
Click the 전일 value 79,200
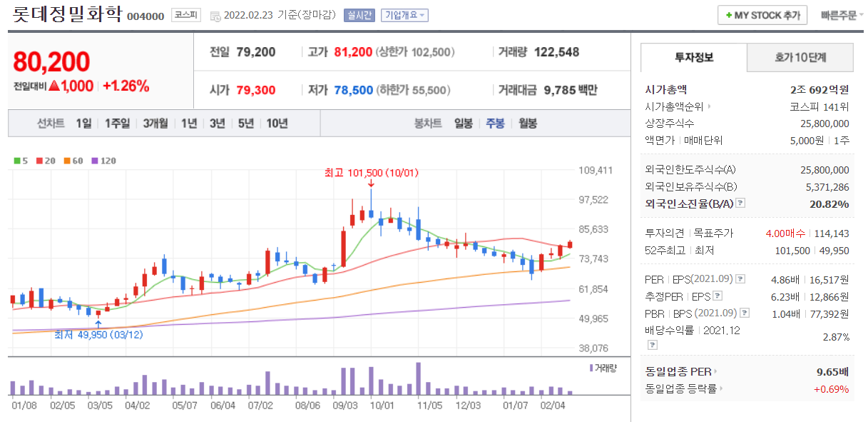[255, 52]
